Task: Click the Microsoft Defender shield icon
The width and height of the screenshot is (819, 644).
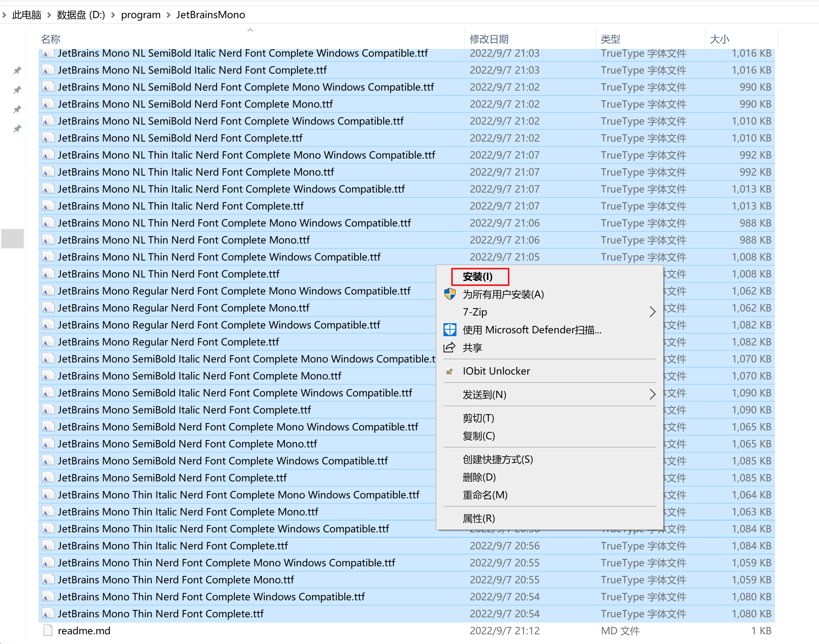Action: tap(450, 330)
